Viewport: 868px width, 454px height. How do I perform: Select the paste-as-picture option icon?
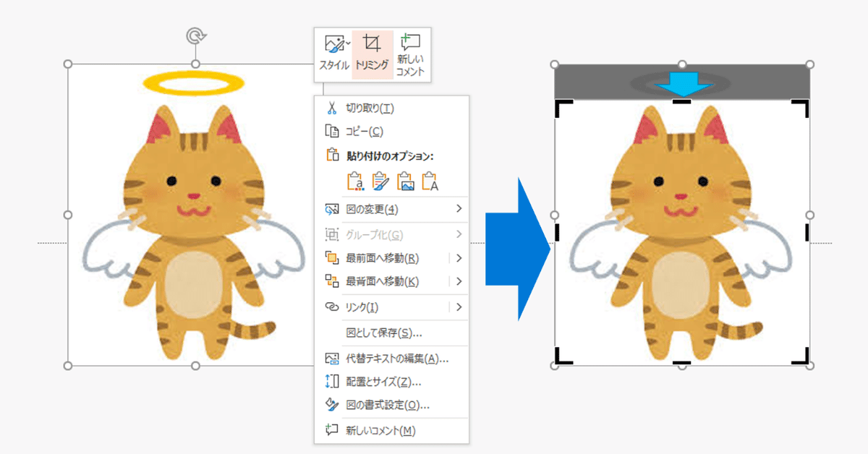coord(405,181)
